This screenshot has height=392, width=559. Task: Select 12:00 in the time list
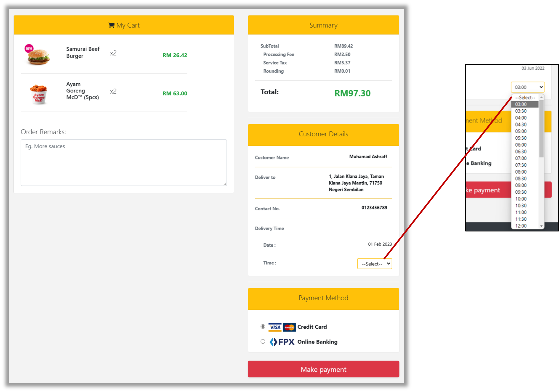point(521,226)
